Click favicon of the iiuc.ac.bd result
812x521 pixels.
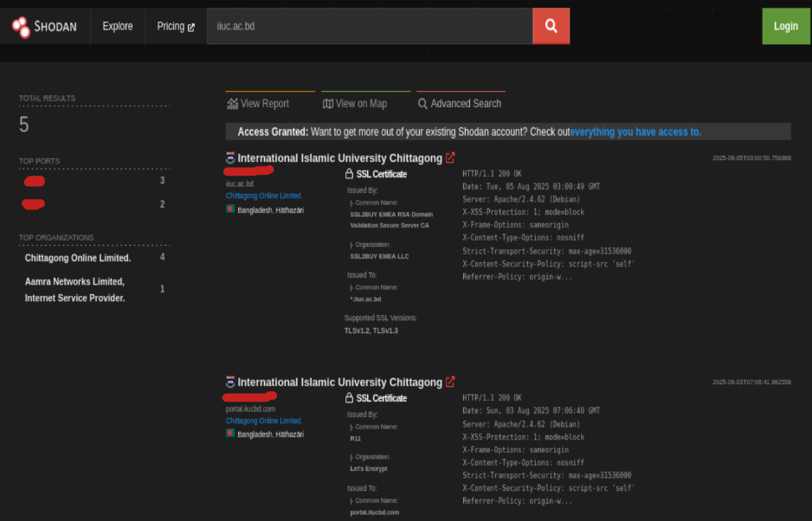click(x=230, y=158)
